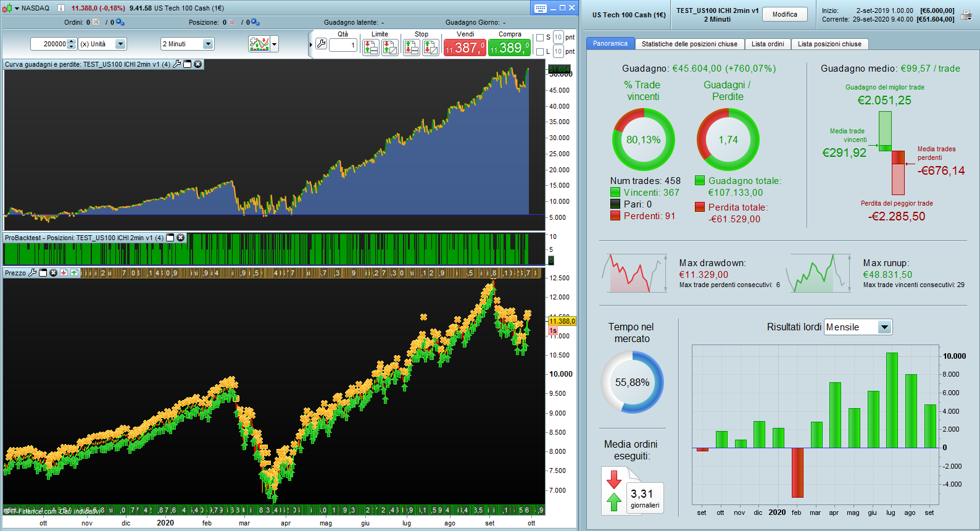Increase the 200000 units value with up stepper
This screenshot has height=531, width=980.
[72, 41]
